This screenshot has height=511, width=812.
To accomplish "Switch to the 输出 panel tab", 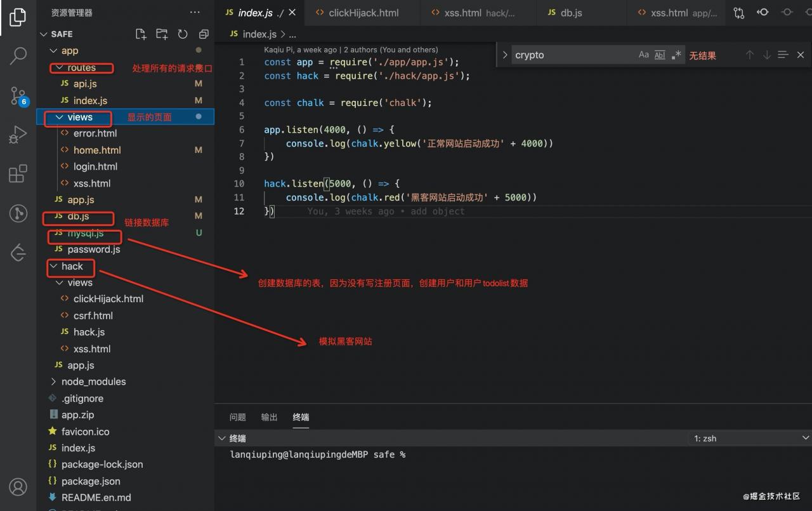I will coord(268,417).
